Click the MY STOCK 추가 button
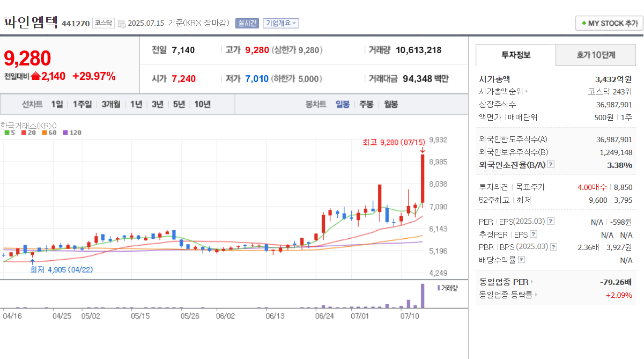The image size is (644, 359). [x=609, y=23]
